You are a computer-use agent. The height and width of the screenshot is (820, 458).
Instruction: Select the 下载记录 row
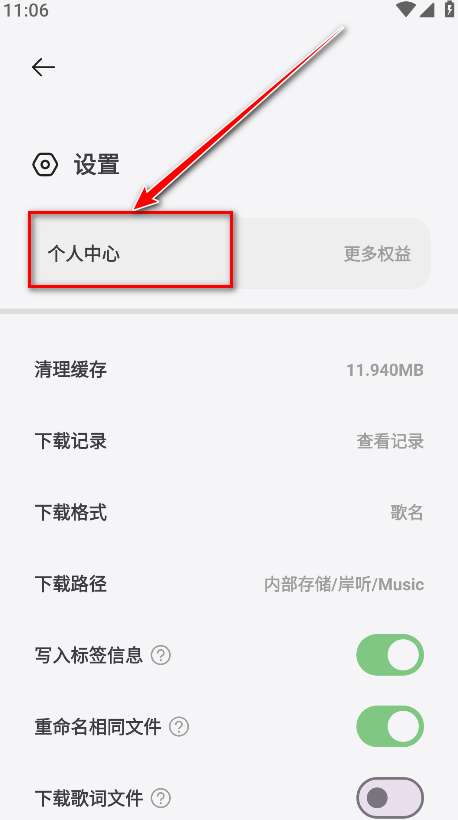229,441
